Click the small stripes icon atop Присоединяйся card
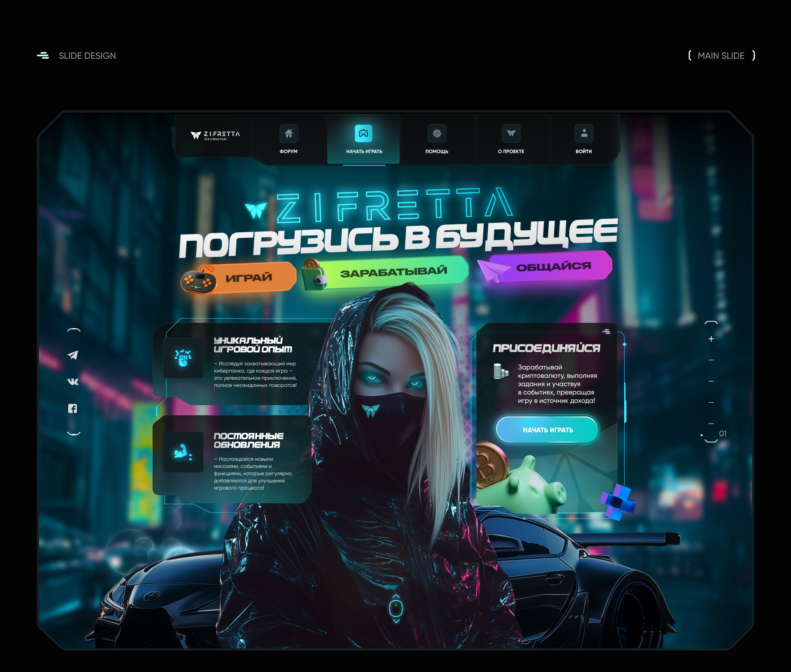The image size is (791, 672). (606, 332)
